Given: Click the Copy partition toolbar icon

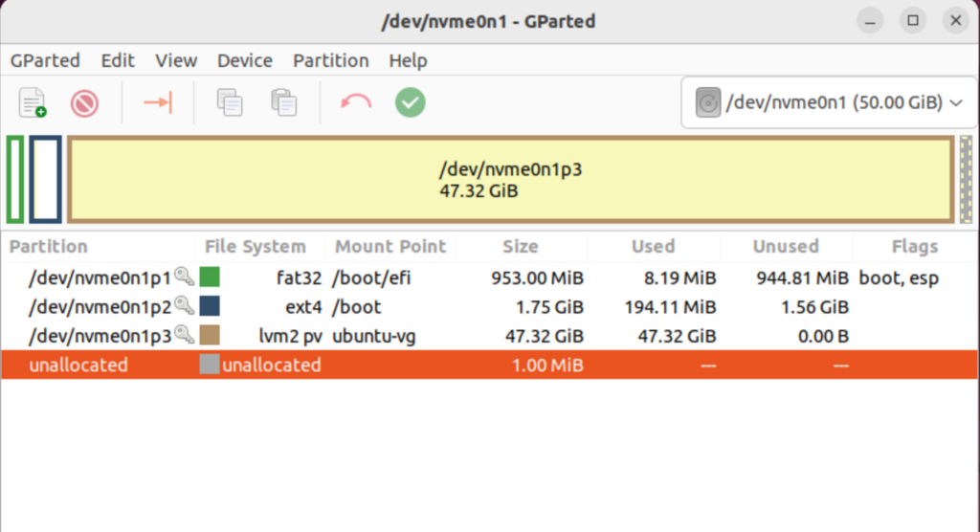Looking at the screenshot, I should (x=230, y=102).
